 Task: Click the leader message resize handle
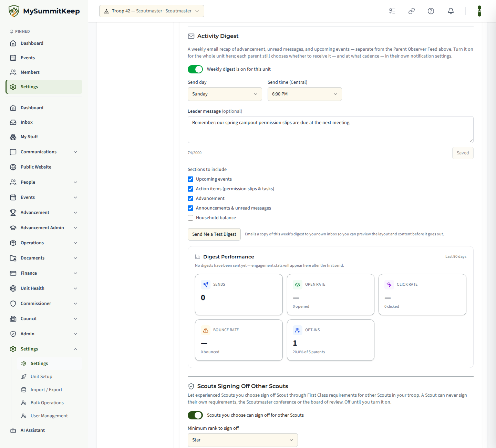click(x=471, y=141)
